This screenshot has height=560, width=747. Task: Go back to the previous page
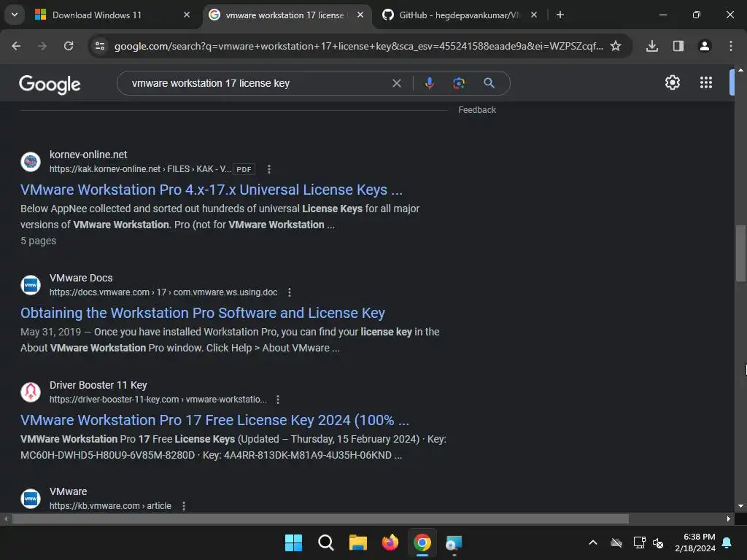coord(16,46)
